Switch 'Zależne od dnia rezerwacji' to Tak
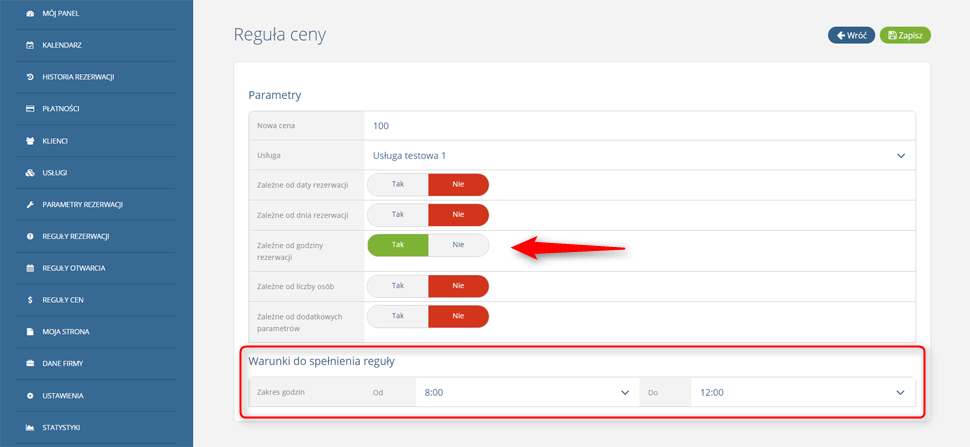This screenshot has height=447, width=970. 398,215
